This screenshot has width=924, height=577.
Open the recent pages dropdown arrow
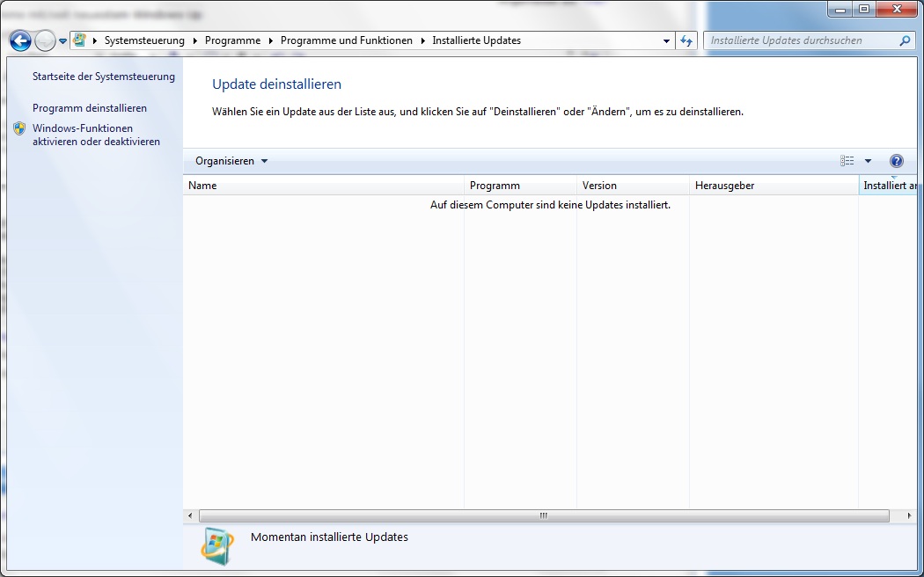[x=63, y=41]
